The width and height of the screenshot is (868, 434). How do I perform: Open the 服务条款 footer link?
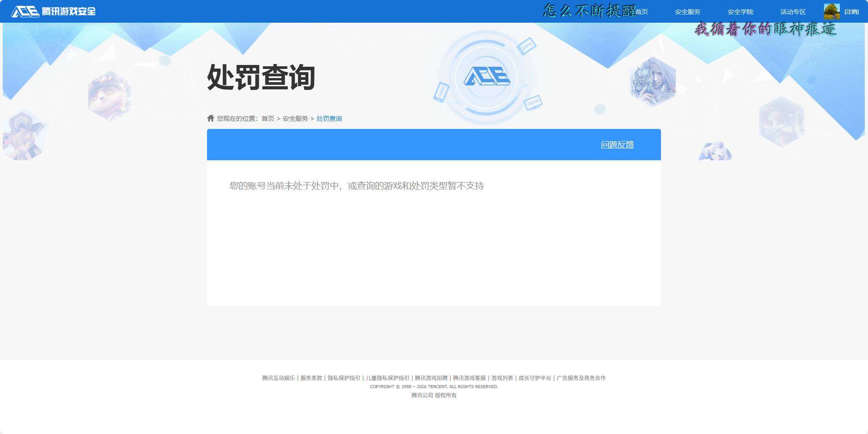click(x=311, y=378)
